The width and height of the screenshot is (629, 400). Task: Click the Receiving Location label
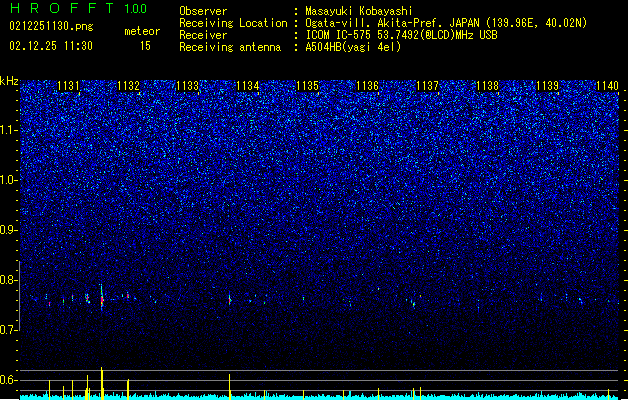233,23
